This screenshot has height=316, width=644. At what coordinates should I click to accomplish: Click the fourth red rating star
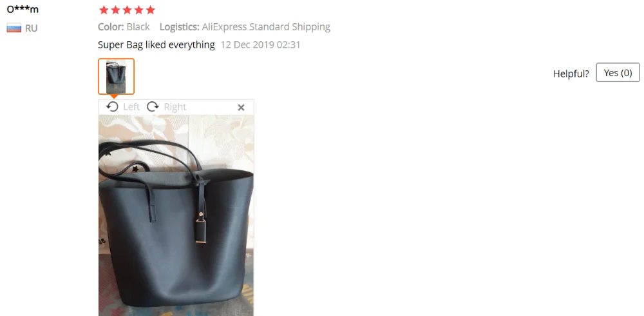[x=139, y=10]
